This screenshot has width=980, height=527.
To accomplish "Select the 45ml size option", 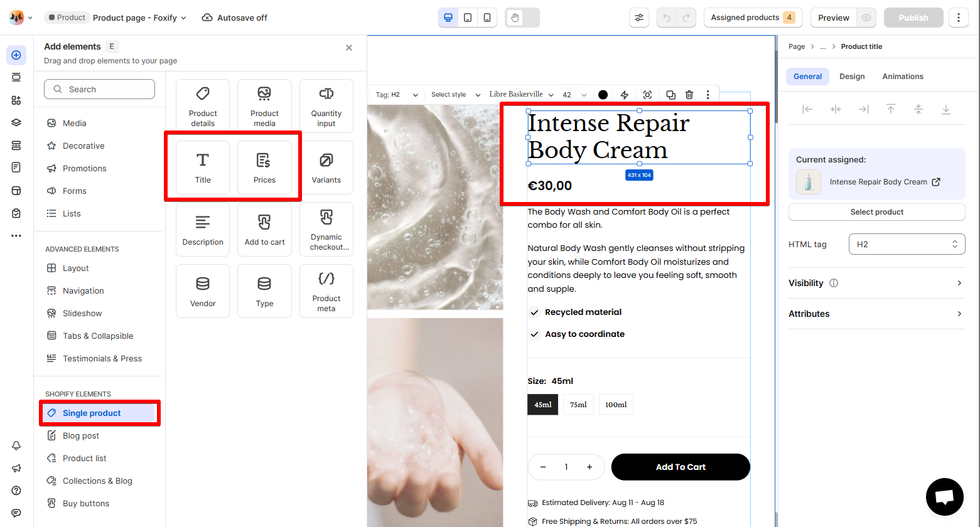I will [543, 405].
